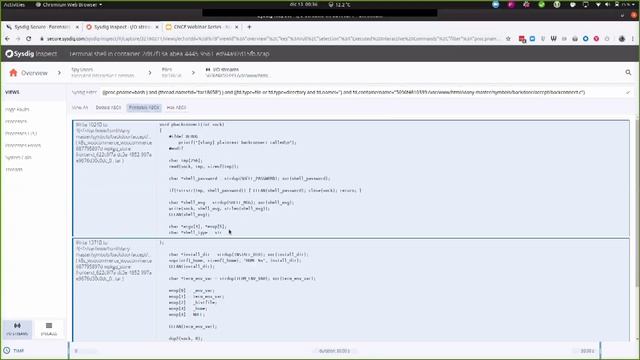Close the CNCF Webinar Series tab
Screen dimensions: 640x360
tap(237, 27)
